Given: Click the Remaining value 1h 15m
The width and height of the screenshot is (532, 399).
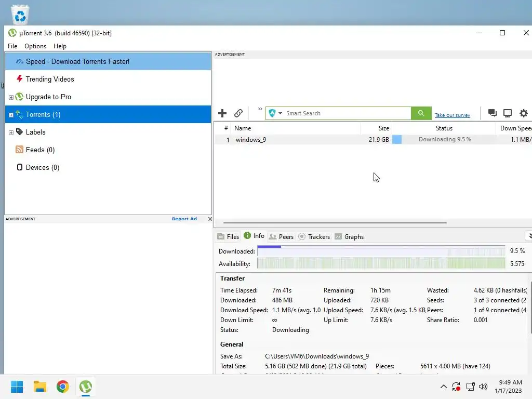Looking at the screenshot, I should tap(380, 290).
